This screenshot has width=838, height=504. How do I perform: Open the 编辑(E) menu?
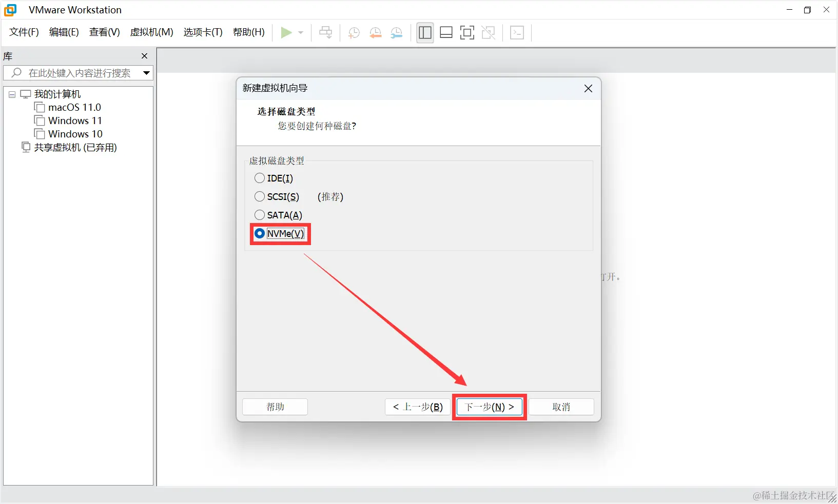(x=64, y=32)
